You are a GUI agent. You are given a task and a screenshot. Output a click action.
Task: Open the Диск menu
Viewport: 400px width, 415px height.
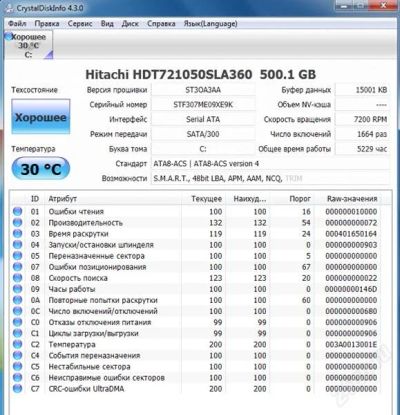pyautogui.click(x=130, y=24)
